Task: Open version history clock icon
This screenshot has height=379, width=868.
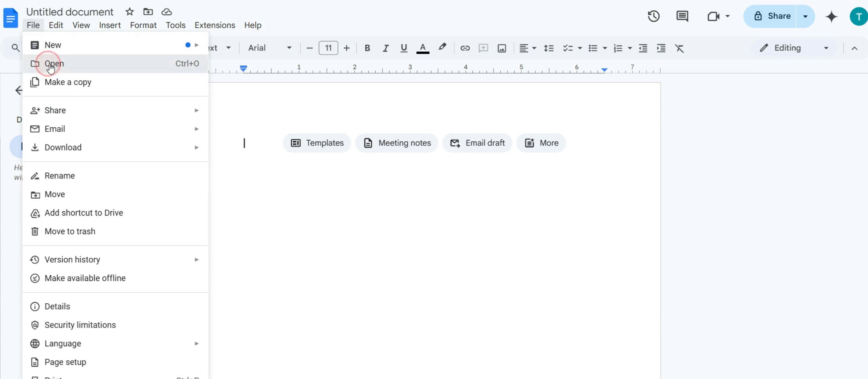Action: point(654,16)
